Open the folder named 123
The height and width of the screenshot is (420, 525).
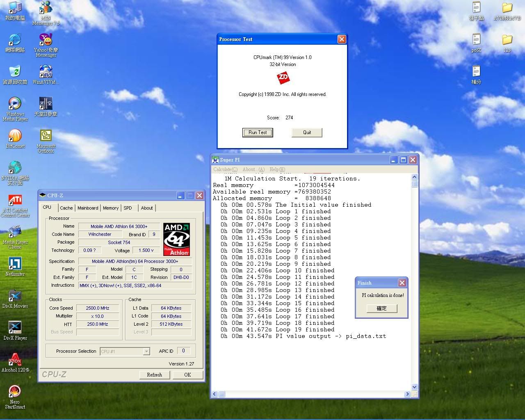coord(507,43)
